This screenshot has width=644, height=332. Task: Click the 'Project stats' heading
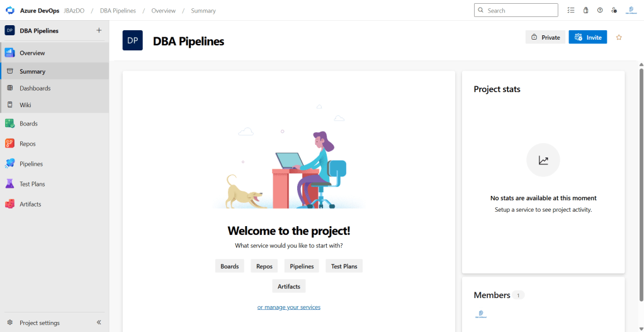[497, 89]
